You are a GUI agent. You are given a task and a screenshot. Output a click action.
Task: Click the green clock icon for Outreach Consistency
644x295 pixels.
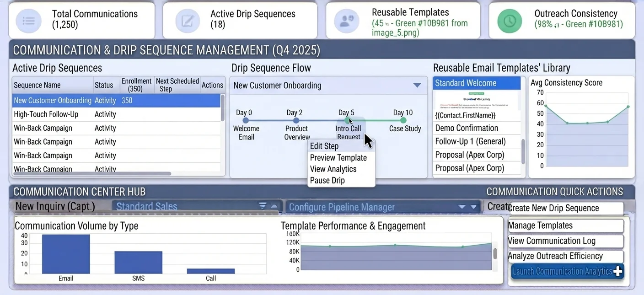pos(510,21)
